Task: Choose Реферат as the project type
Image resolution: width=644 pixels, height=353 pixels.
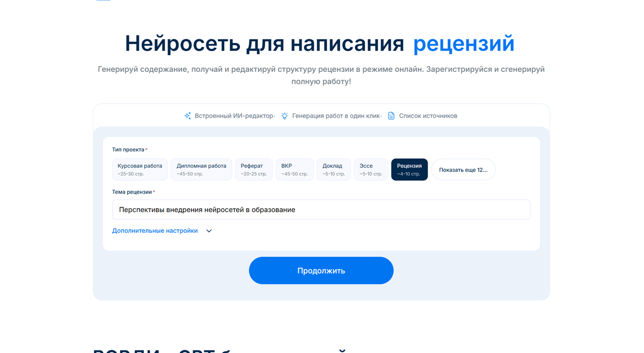Action: click(x=253, y=169)
